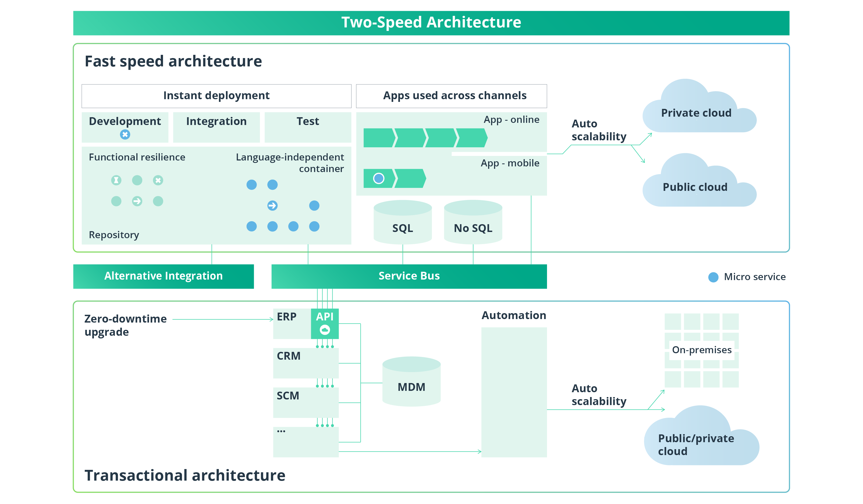Select the Apps used across channels header
Viewport: 863px width, 504px height.
(454, 96)
